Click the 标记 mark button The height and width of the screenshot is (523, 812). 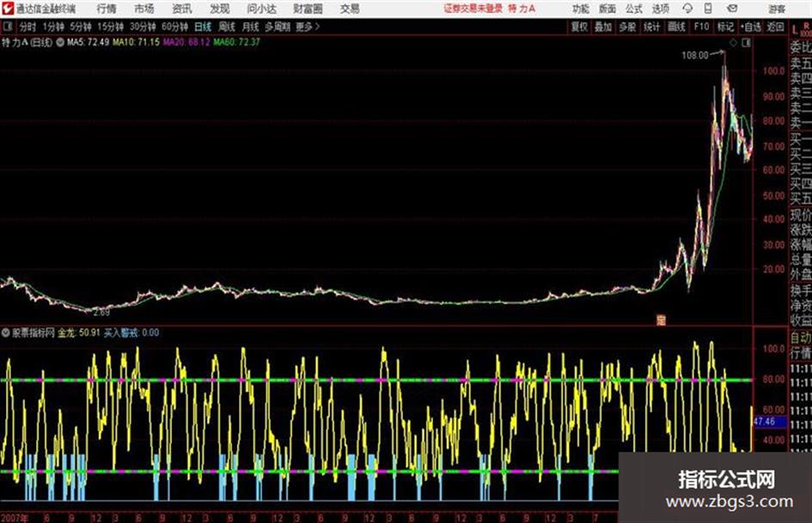(x=725, y=27)
